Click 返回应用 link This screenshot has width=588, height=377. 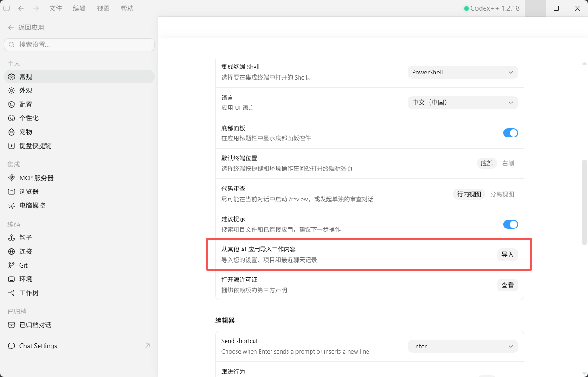31,28
